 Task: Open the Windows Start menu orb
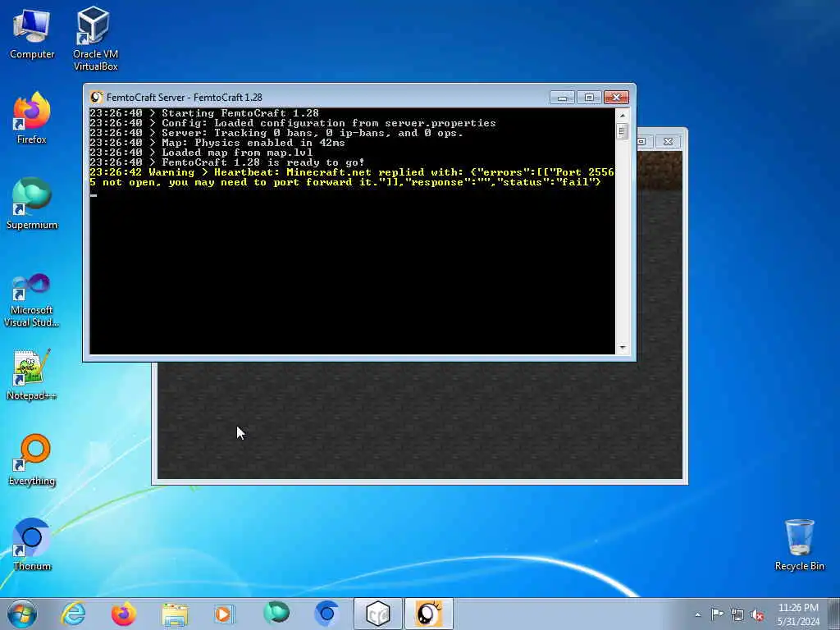(x=22, y=614)
